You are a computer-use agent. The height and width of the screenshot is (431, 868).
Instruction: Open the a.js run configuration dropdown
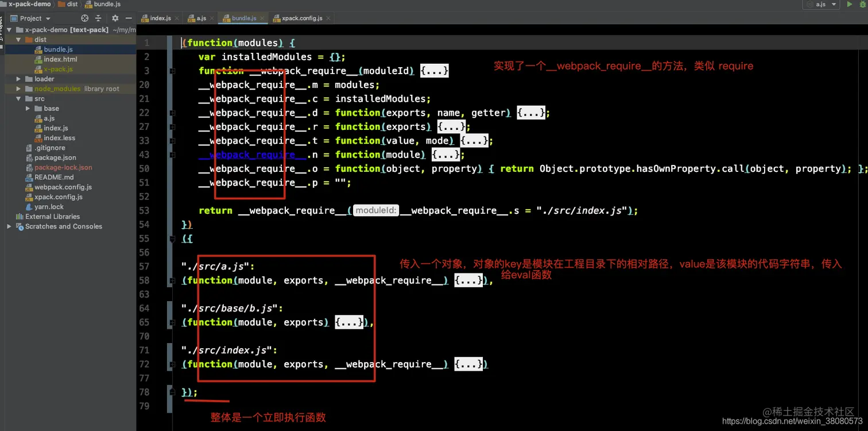coord(821,4)
